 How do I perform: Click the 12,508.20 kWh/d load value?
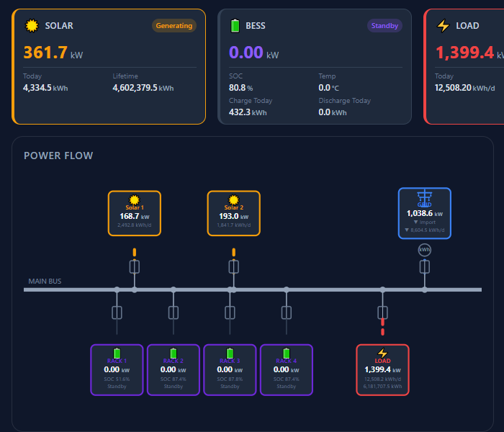point(465,88)
